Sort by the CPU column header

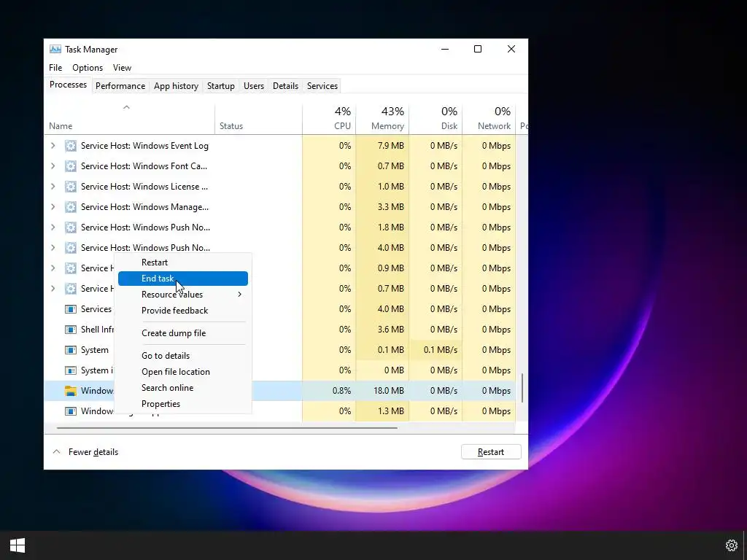(x=329, y=120)
